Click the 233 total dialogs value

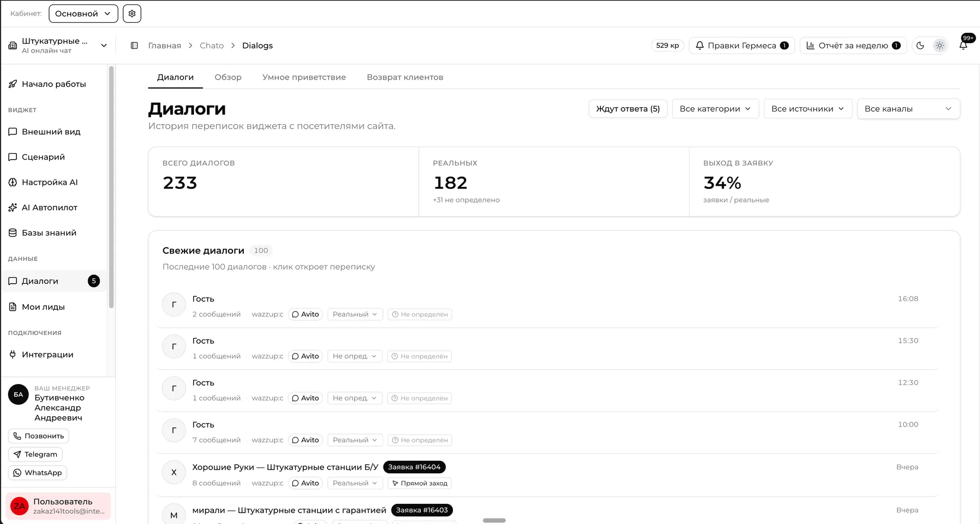coord(180,183)
